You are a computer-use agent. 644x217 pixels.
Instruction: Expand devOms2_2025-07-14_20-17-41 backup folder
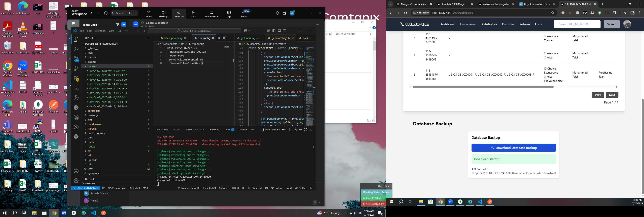pos(117,71)
